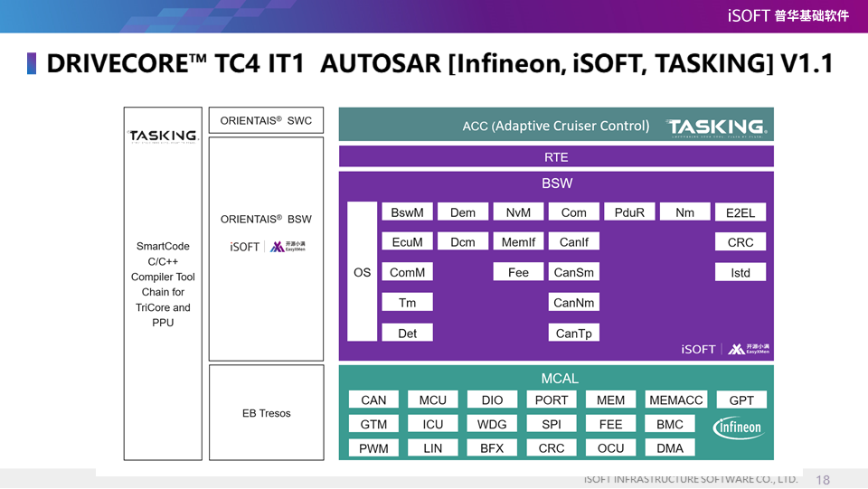This screenshot has height=489, width=868.
Task: Click the DRIVECORE TC4 IT1 AUTOSAR slide title
Action: [x=440, y=63]
